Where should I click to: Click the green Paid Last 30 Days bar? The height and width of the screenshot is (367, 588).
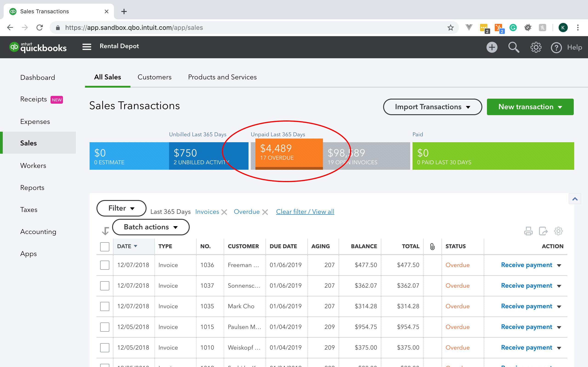493,156
